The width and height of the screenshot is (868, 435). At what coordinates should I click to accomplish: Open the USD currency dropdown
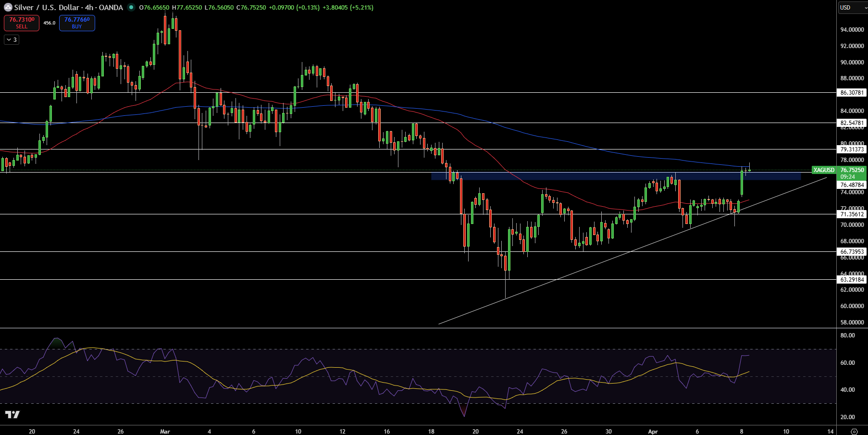(853, 7)
